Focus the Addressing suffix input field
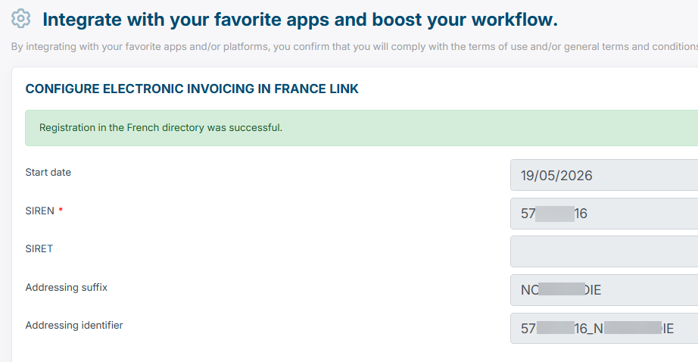 (604, 290)
